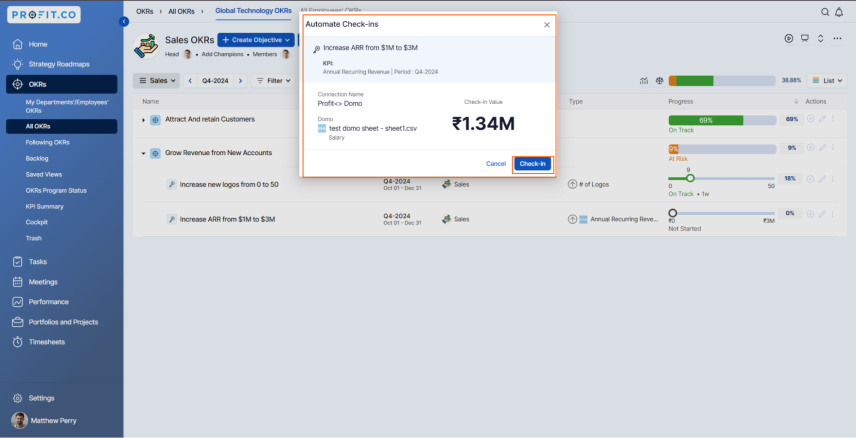The height and width of the screenshot is (438, 856).
Task: Click the Check-in button in dialog
Action: pos(532,164)
